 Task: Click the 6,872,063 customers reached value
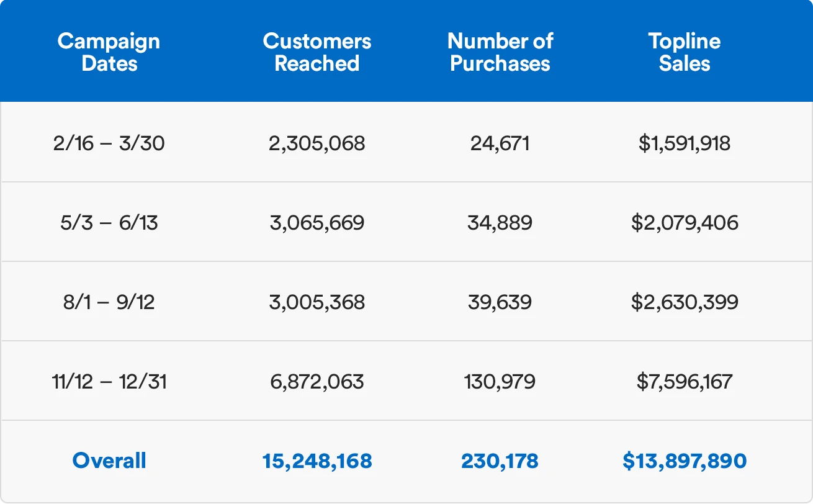[x=317, y=381]
